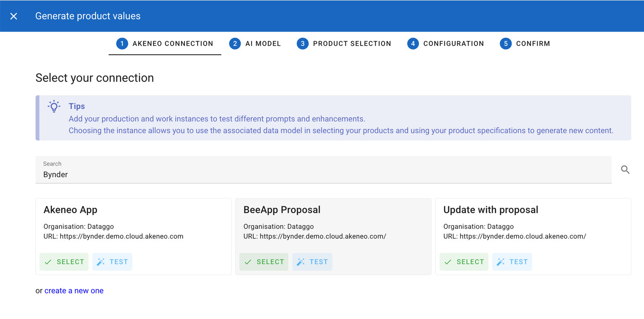Viewport: 644px width, 319px height.
Task: Go to the AI Model step
Action: point(255,44)
